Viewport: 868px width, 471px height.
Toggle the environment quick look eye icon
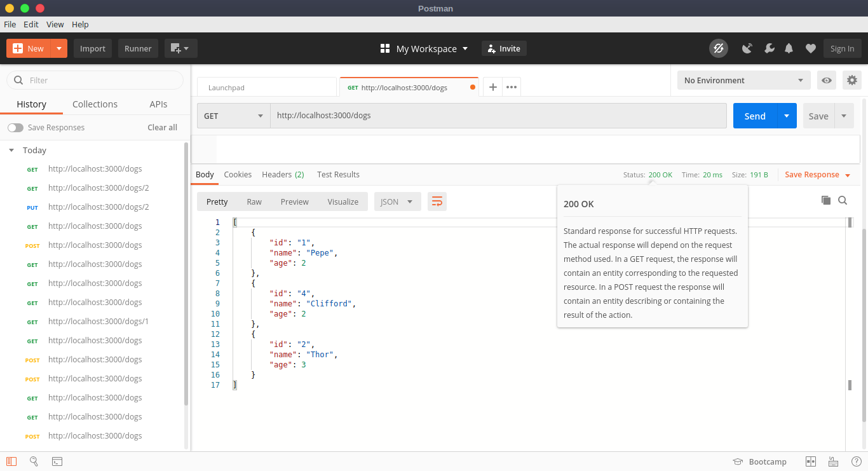826,80
